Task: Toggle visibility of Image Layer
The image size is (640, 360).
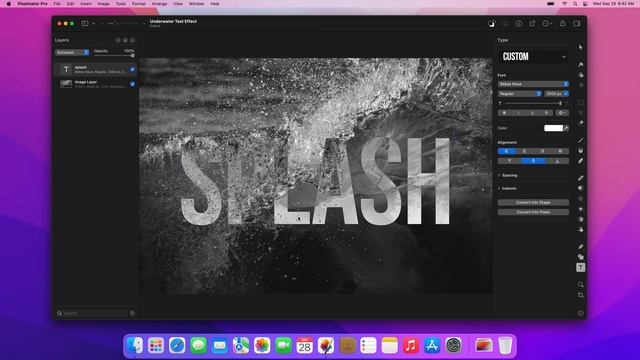Action: pos(132,84)
